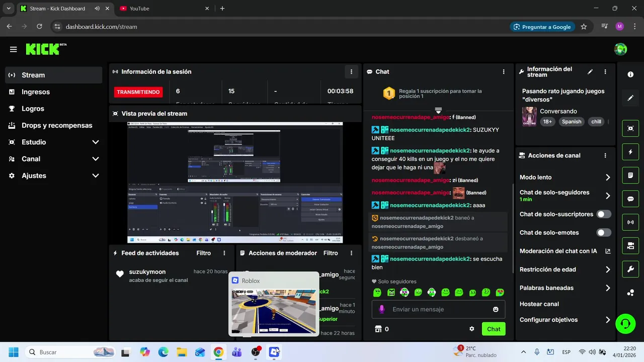Click the angry green emote

pyautogui.click(x=391, y=292)
